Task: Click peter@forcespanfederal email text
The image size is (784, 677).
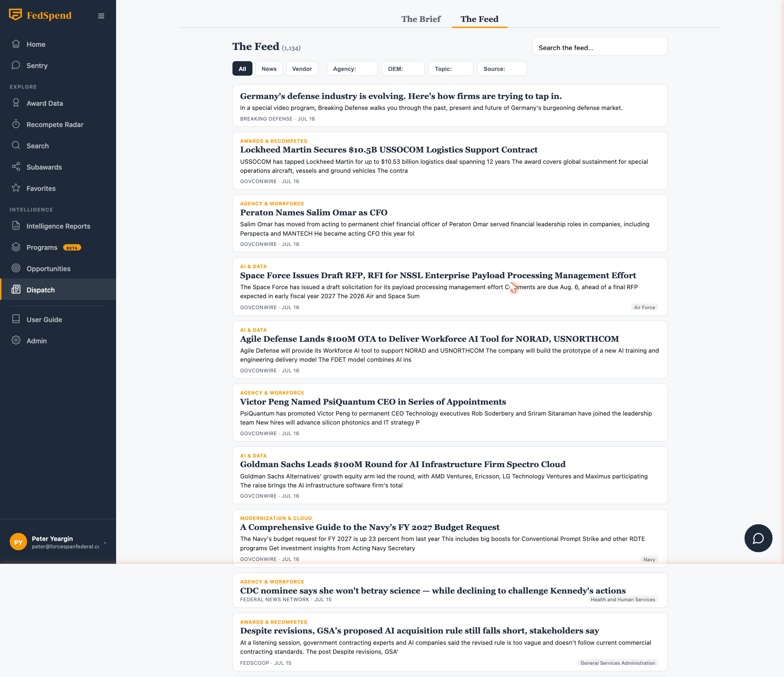Action: (65, 546)
